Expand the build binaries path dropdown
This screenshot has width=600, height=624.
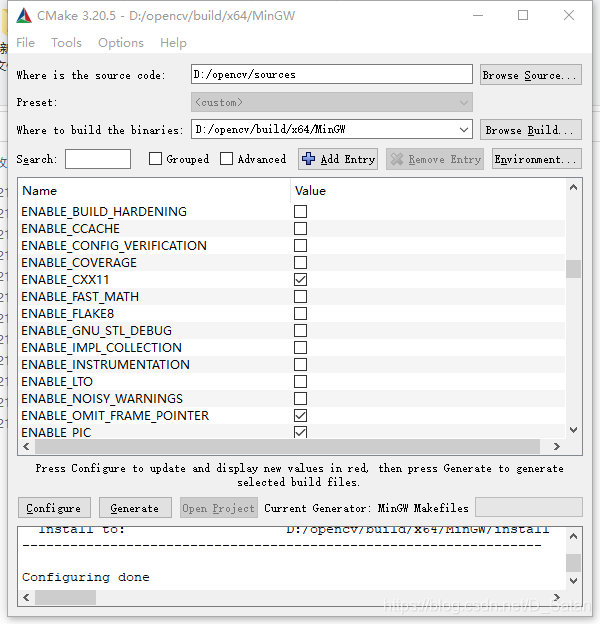coord(464,130)
